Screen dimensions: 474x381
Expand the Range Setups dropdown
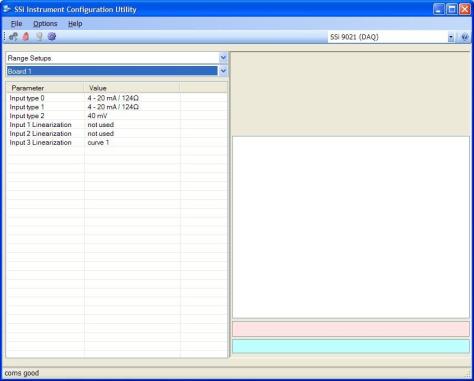223,58
